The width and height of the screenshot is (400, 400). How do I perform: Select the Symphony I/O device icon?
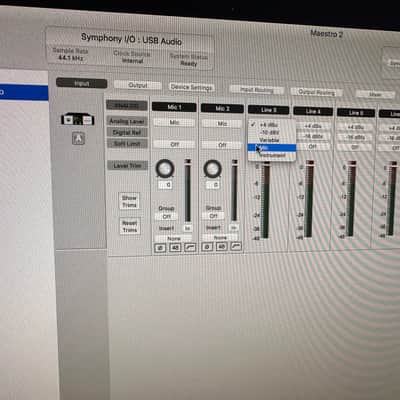(x=78, y=119)
